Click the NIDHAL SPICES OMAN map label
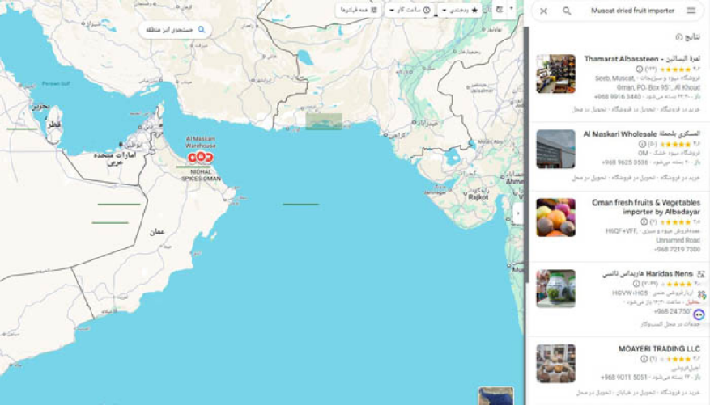This screenshot has height=405, width=710. point(201,175)
